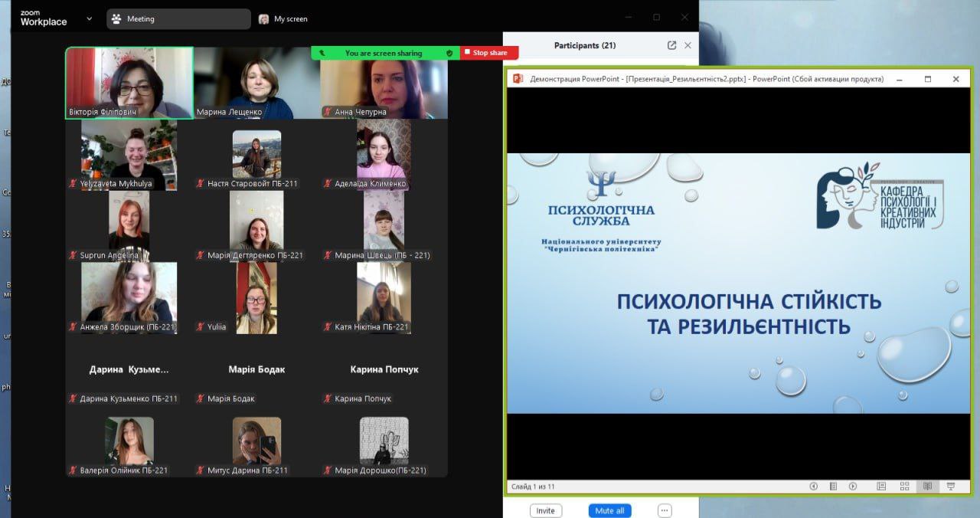Expand Zoom Workplace dropdown chevron
The width and height of the screenshot is (980, 518).
(x=90, y=18)
